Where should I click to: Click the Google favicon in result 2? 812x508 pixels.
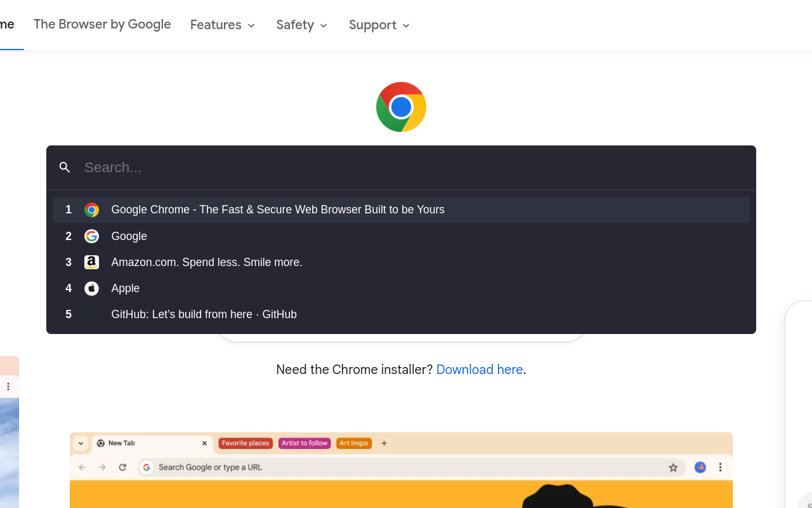[91, 236]
